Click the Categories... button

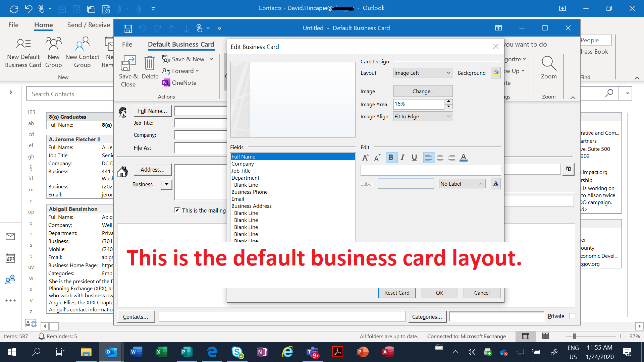(427, 316)
